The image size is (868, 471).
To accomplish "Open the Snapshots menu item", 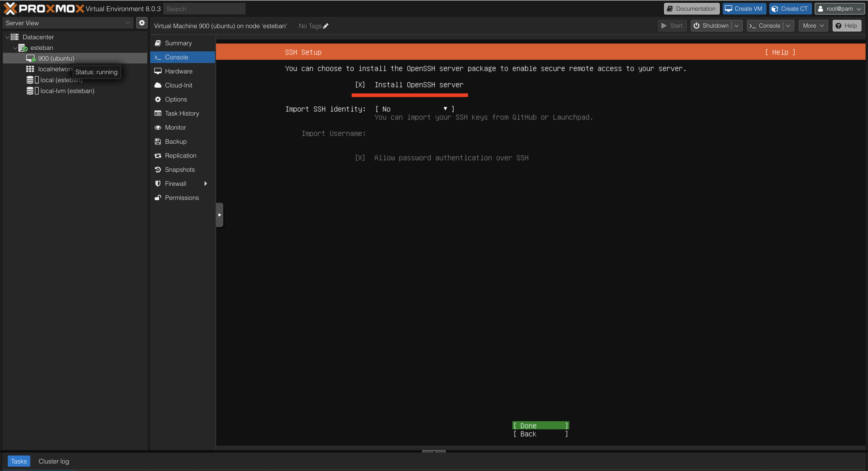I will [183, 170].
